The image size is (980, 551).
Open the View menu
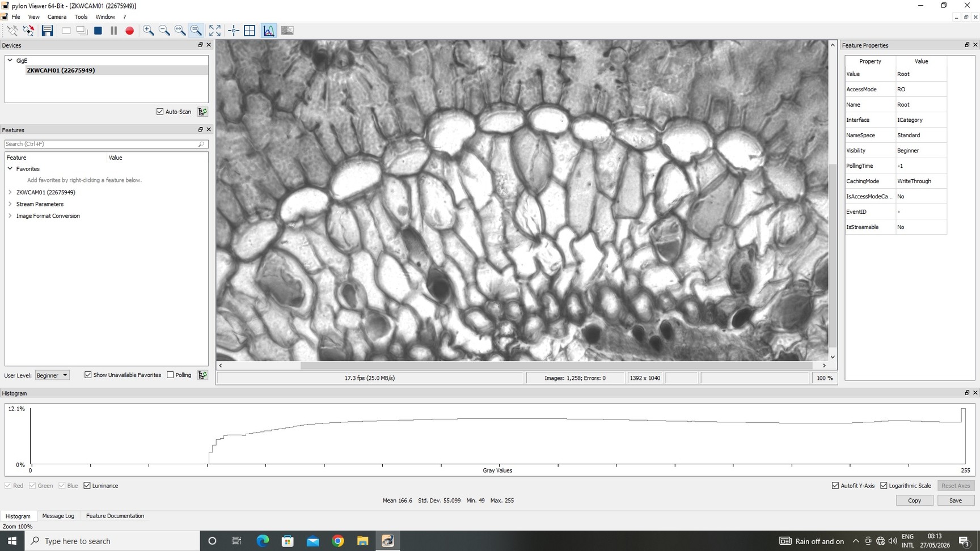click(33, 17)
